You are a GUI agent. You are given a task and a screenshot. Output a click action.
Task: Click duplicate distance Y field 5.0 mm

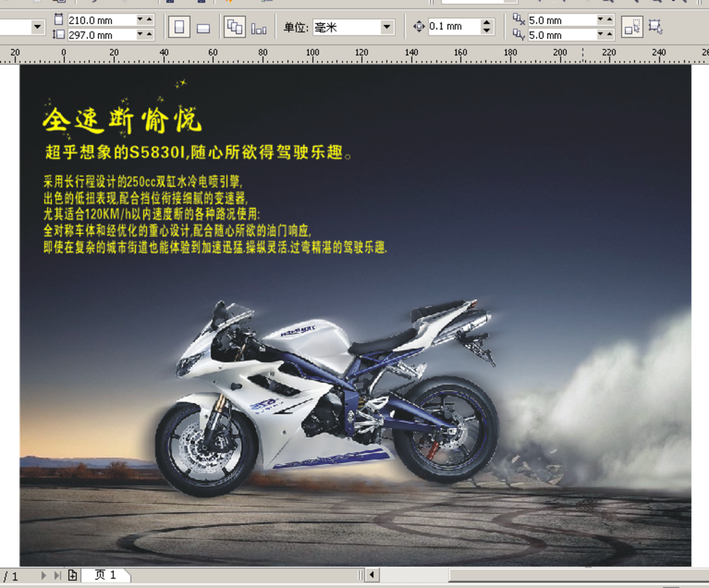(x=561, y=35)
